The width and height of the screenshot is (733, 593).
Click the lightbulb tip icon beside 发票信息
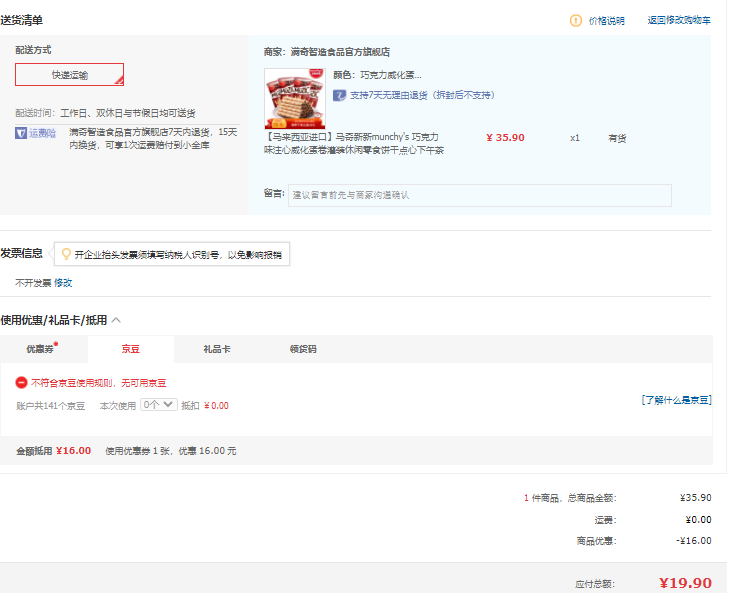[x=66, y=254]
